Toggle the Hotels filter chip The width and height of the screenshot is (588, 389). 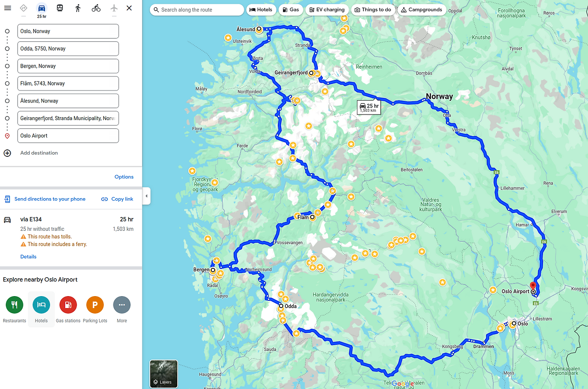[261, 10]
